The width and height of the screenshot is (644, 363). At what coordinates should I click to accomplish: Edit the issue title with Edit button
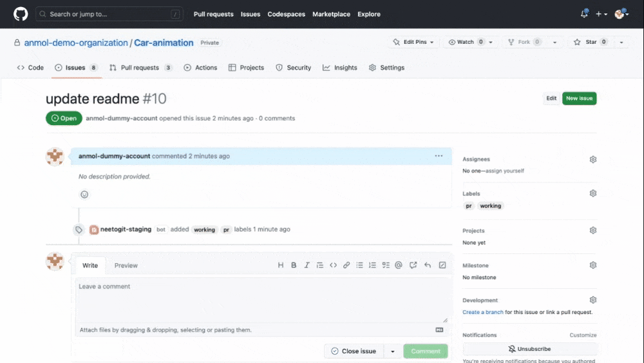point(551,98)
